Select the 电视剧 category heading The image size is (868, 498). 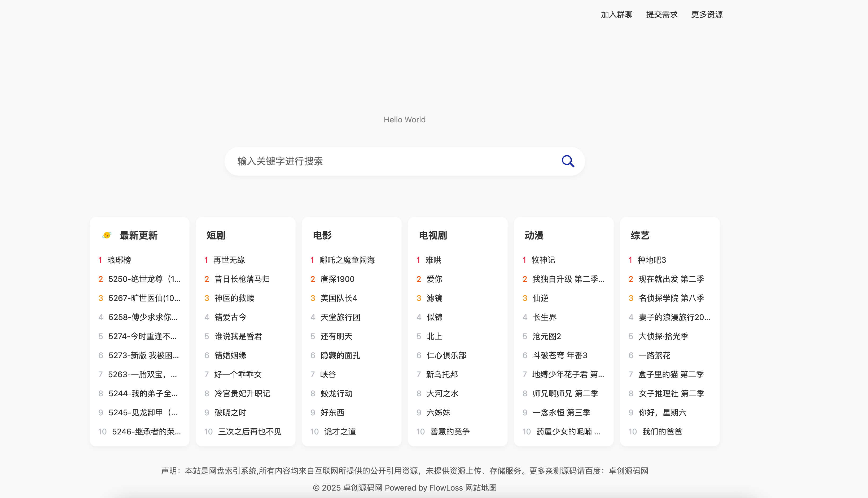click(x=433, y=235)
